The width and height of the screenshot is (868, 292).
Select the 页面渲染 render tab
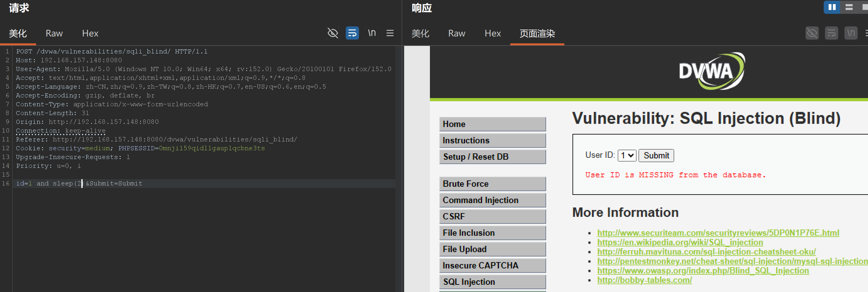(537, 33)
